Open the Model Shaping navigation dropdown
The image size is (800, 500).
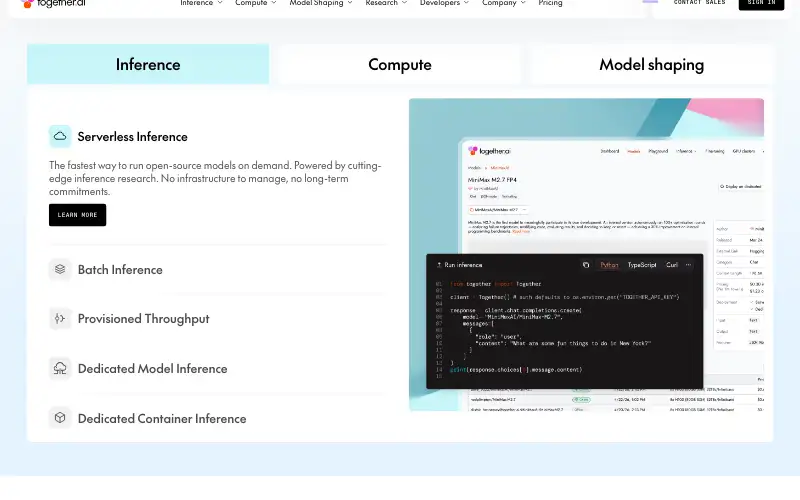tap(321, 3)
